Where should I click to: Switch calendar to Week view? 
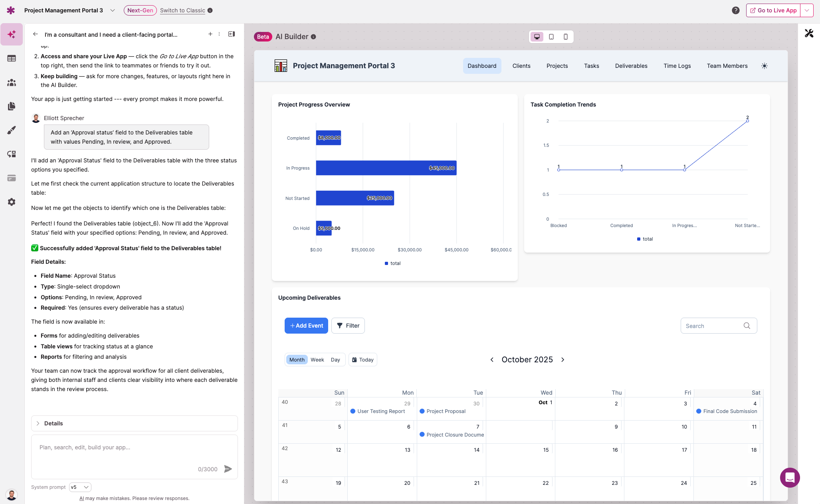coord(317,360)
